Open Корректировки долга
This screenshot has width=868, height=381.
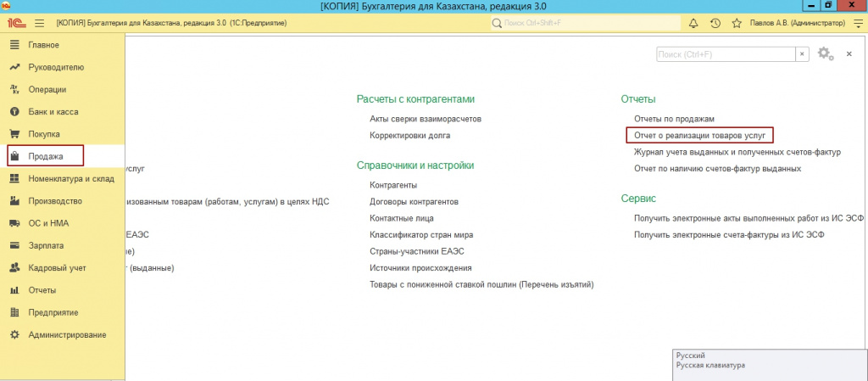tap(409, 135)
